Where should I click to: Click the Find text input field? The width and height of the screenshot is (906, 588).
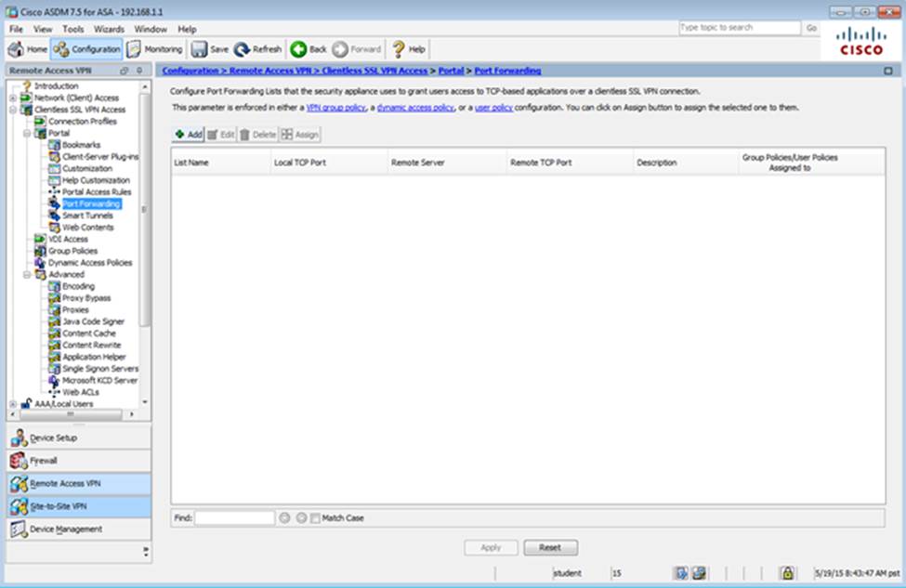[234, 518]
